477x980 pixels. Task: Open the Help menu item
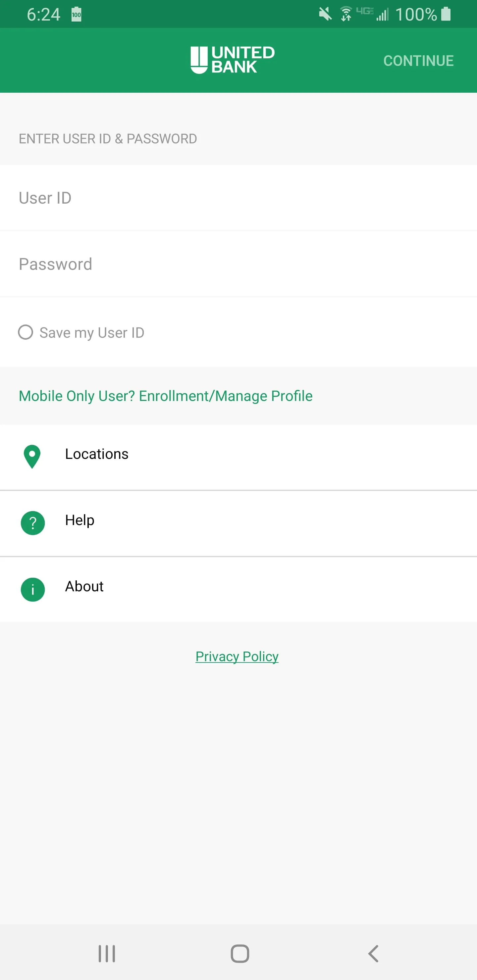tap(79, 520)
